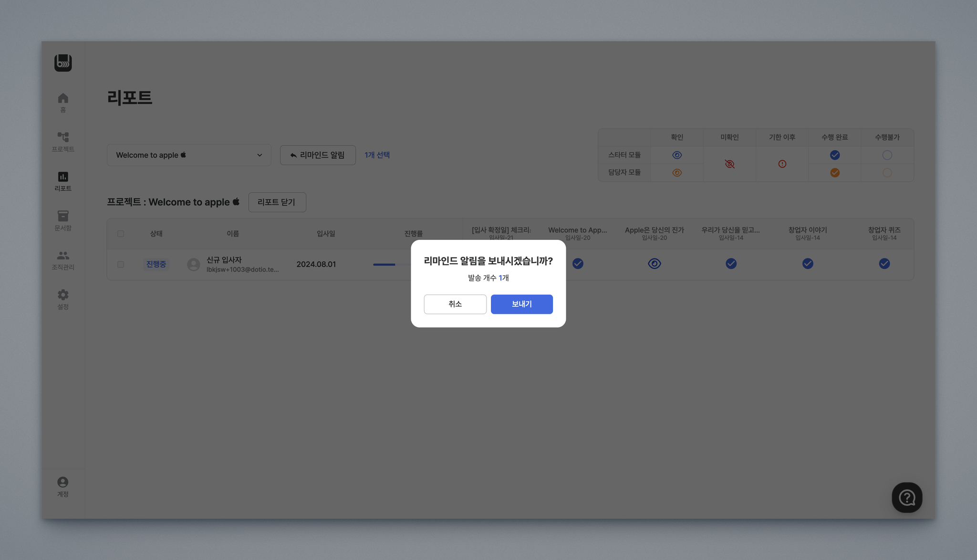
Task: Open 계정 account icon
Action: (x=63, y=482)
